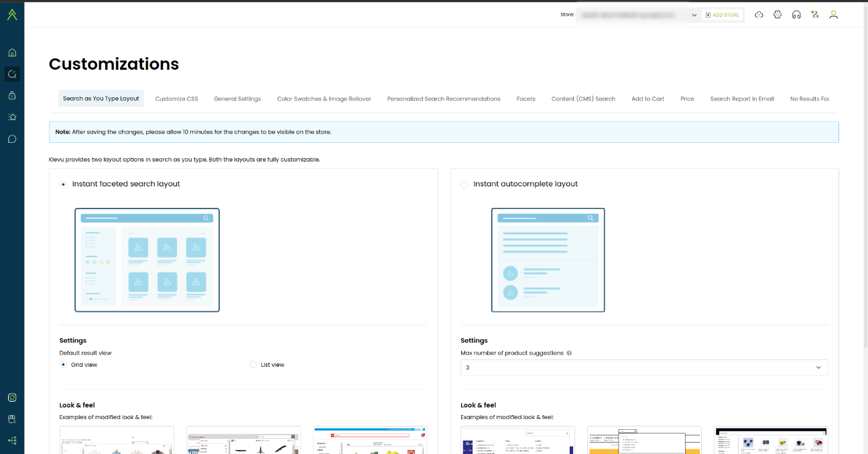Image resolution: width=868 pixels, height=454 pixels.
Task: Open the Facets tab
Action: point(525,99)
